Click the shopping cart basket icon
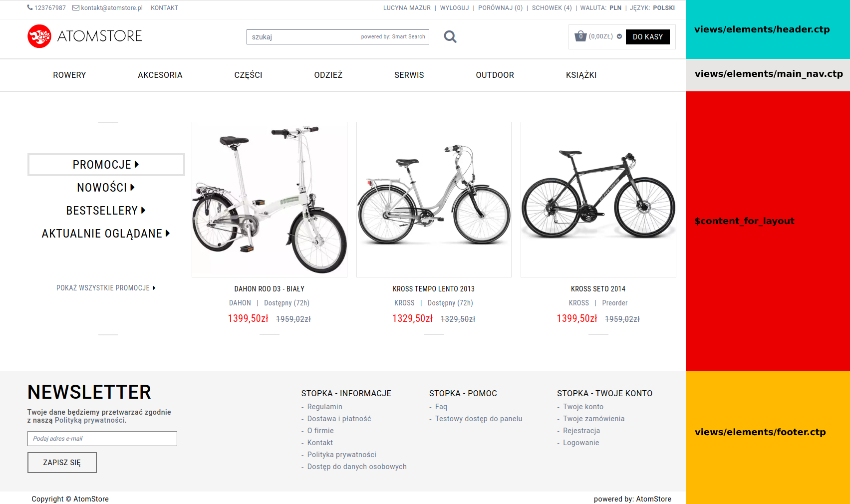Image resolution: width=850 pixels, height=504 pixels. click(580, 36)
